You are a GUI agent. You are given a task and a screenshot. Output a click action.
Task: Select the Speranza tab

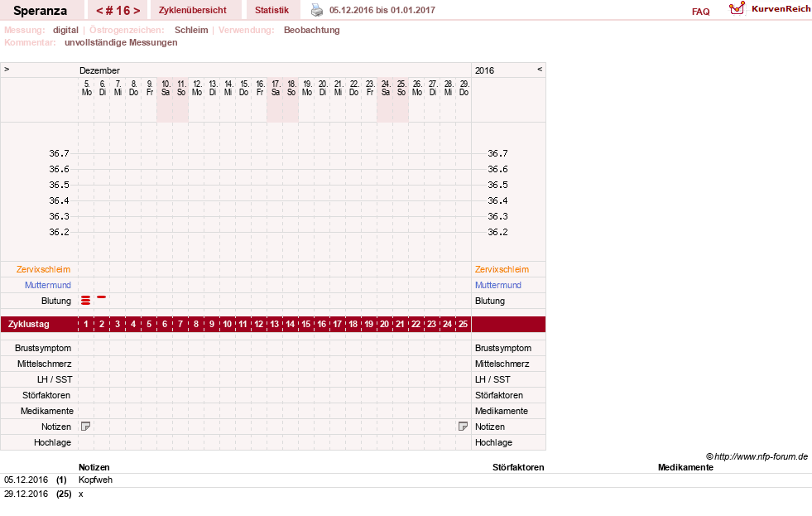click(41, 11)
